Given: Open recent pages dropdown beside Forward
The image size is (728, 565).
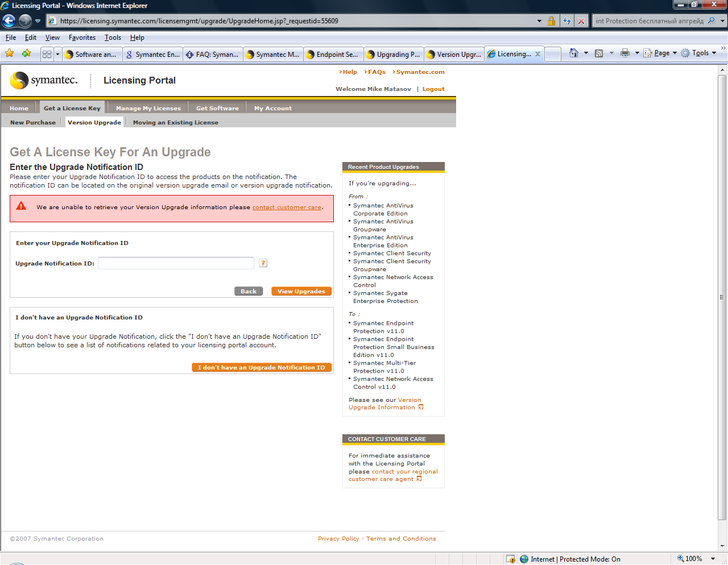Looking at the screenshot, I should [x=38, y=21].
